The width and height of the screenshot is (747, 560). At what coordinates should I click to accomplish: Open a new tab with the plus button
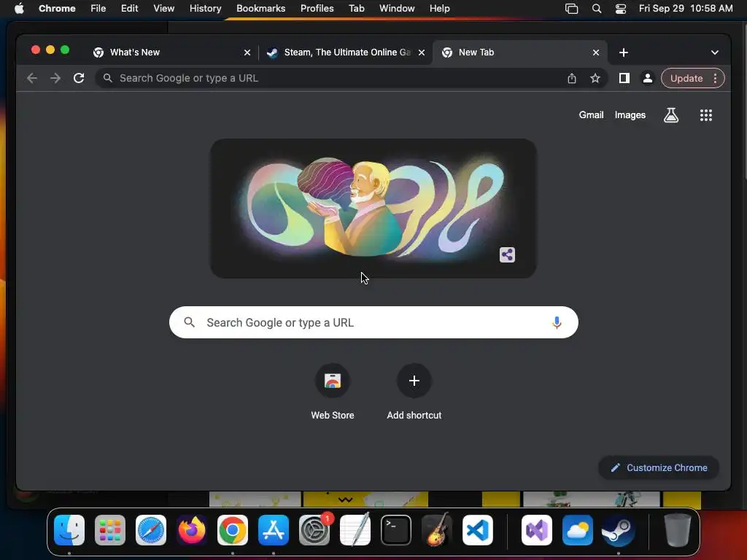[624, 52]
